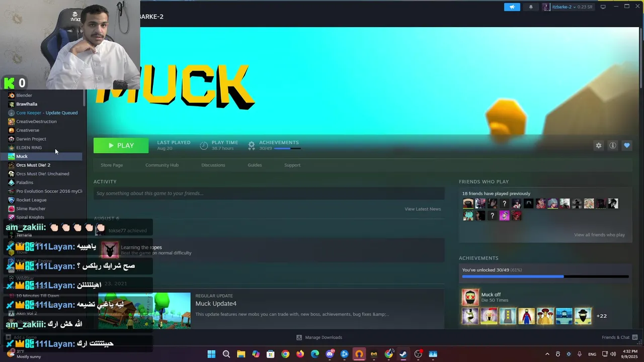This screenshot has width=644, height=362.
Task: Click the activity comment input field
Action: pos(269,194)
